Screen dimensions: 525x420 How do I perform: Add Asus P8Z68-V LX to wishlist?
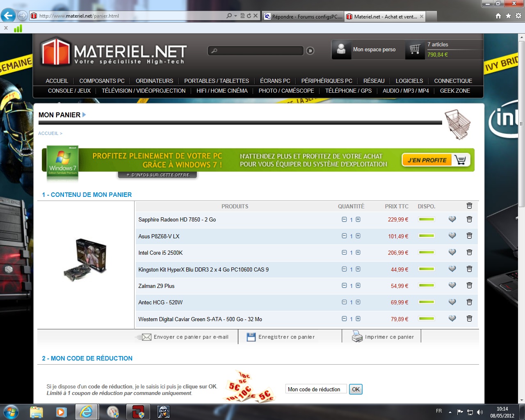tap(452, 236)
